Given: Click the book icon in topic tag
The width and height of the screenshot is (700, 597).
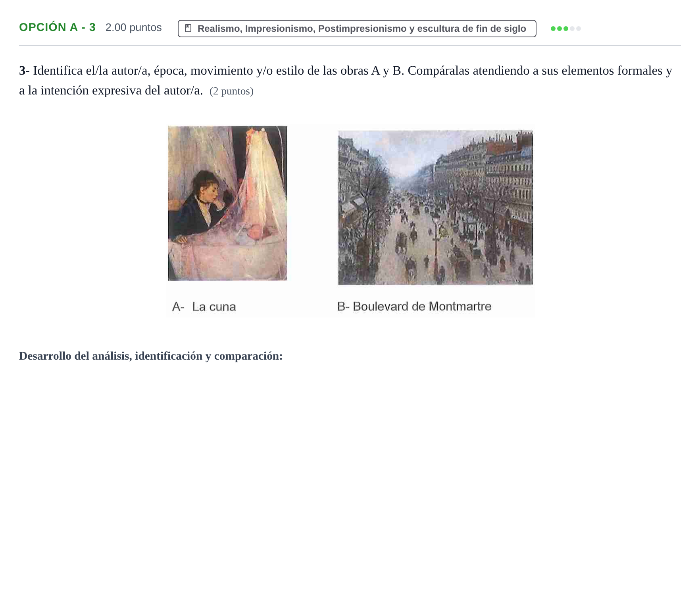Looking at the screenshot, I should pos(188,29).
